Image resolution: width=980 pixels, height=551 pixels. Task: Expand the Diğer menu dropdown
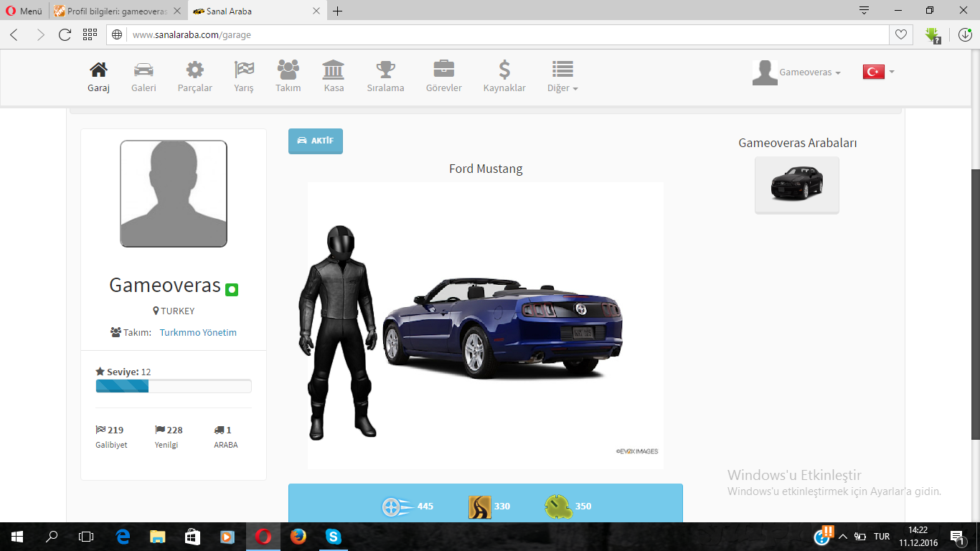tap(562, 77)
